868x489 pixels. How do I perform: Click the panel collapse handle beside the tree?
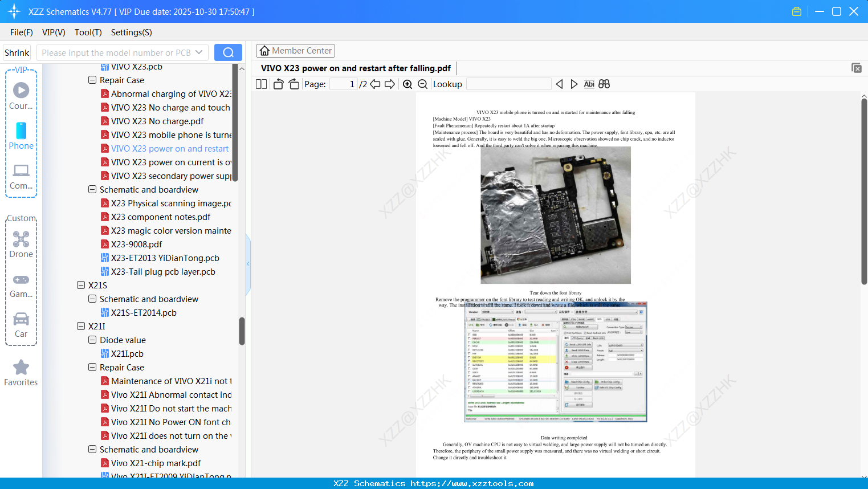tap(248, 264)
